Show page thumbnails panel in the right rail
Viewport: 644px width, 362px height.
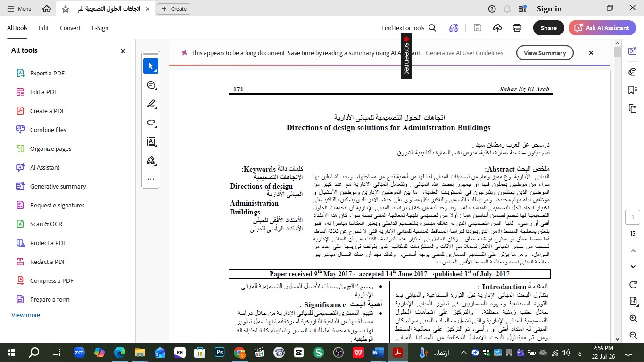click(x=633, y=109)
